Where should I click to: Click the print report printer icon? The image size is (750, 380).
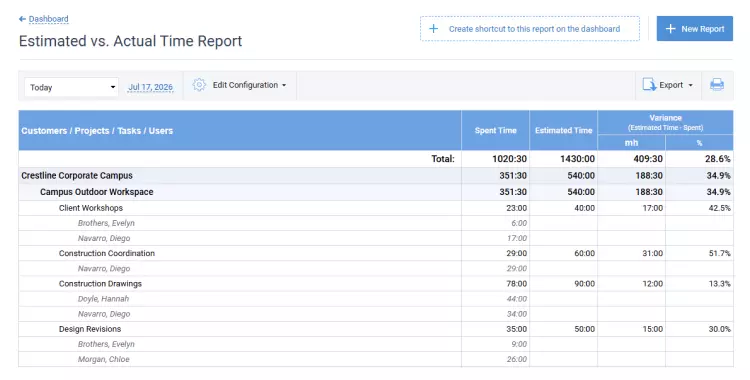tap(717, 85)
